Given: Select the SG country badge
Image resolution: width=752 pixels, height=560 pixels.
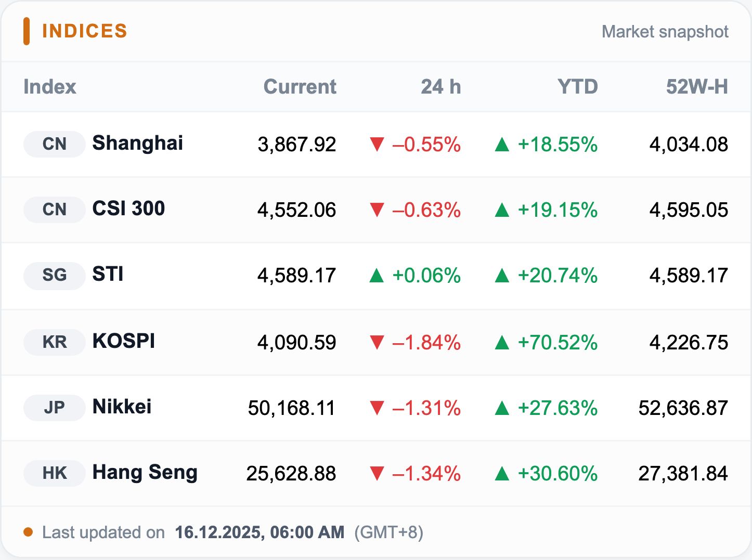Looking at the screenshot, I should pos(54,275).
